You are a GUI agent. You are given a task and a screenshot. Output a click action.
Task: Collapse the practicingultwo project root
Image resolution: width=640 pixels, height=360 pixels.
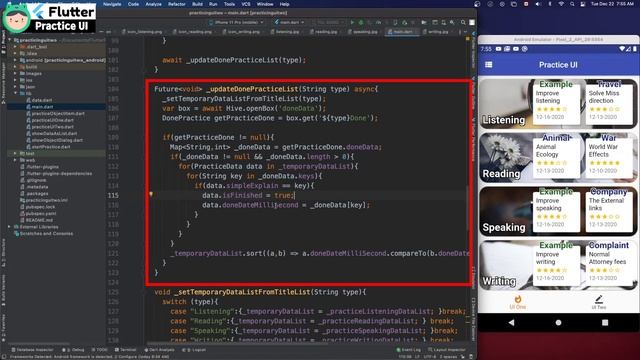coord(10,40)
